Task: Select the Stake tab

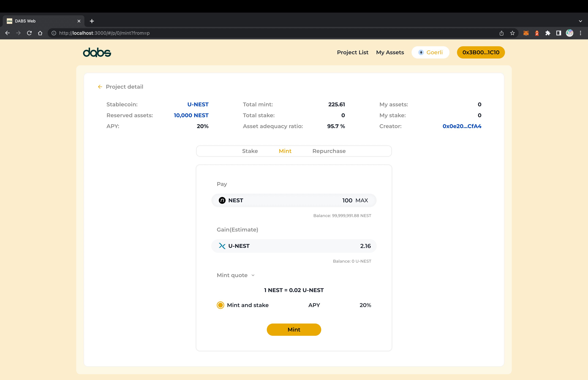Action: (x=250, y=151)
